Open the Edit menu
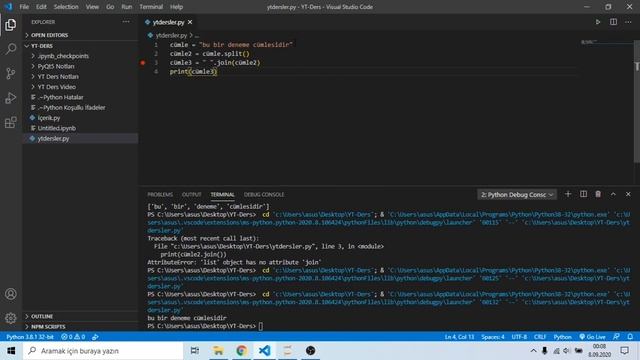This screenshot has height=360, width=640. [x=41, y=7]
